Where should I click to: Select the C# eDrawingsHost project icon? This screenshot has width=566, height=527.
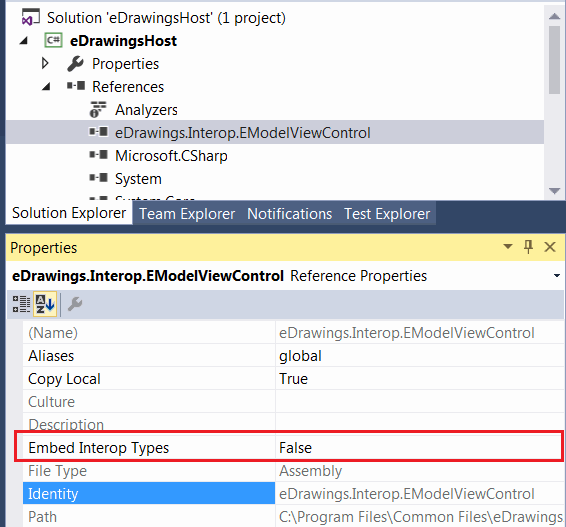click(x=53, y=40)
